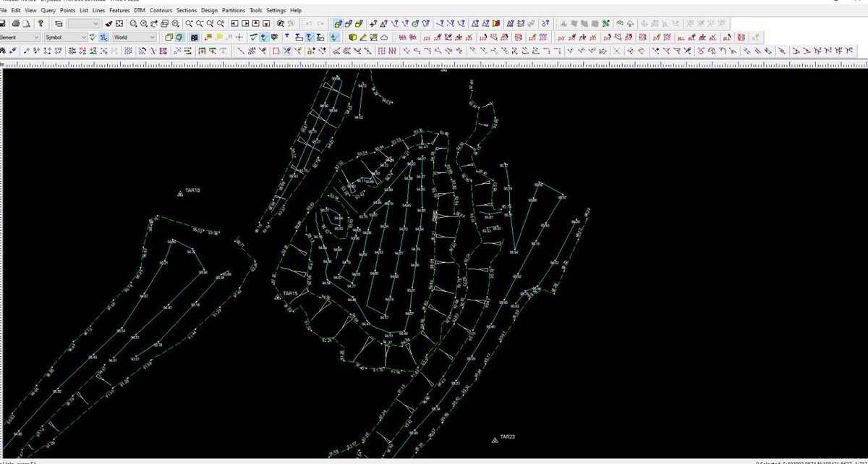
Task: Open the Points menu
Action: 67,12
